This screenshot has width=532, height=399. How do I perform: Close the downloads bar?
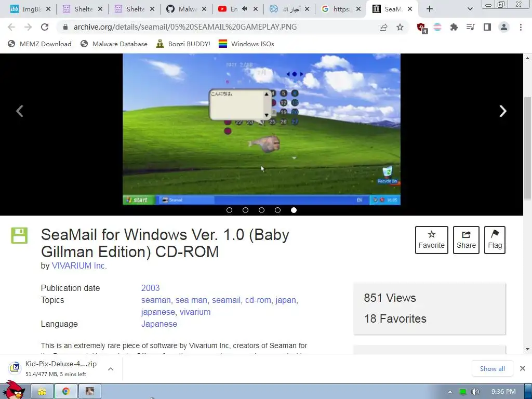523,368
